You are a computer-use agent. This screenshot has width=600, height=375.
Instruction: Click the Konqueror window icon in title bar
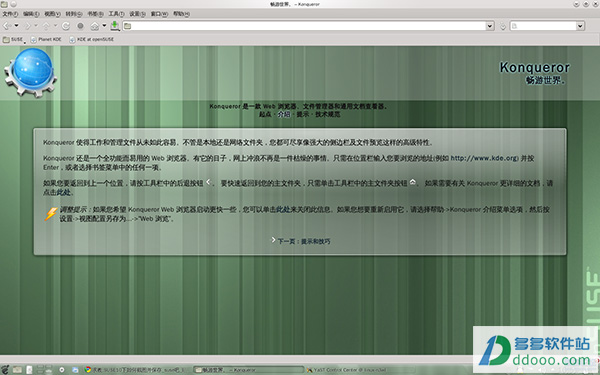4,4
